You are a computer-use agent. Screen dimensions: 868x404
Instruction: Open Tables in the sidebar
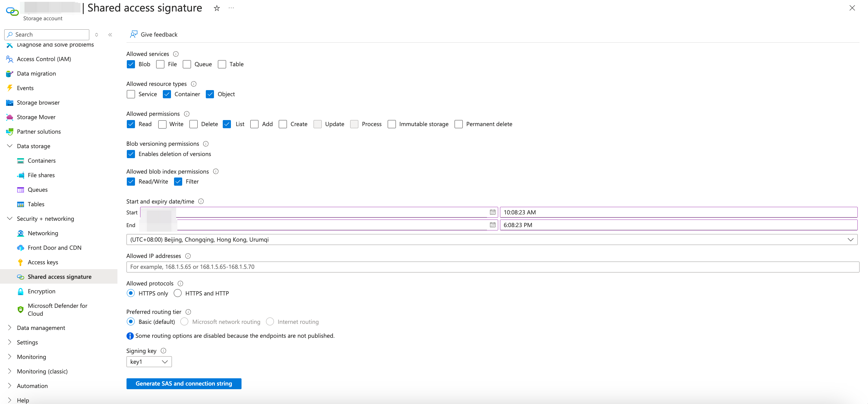(x=36, y=204)
